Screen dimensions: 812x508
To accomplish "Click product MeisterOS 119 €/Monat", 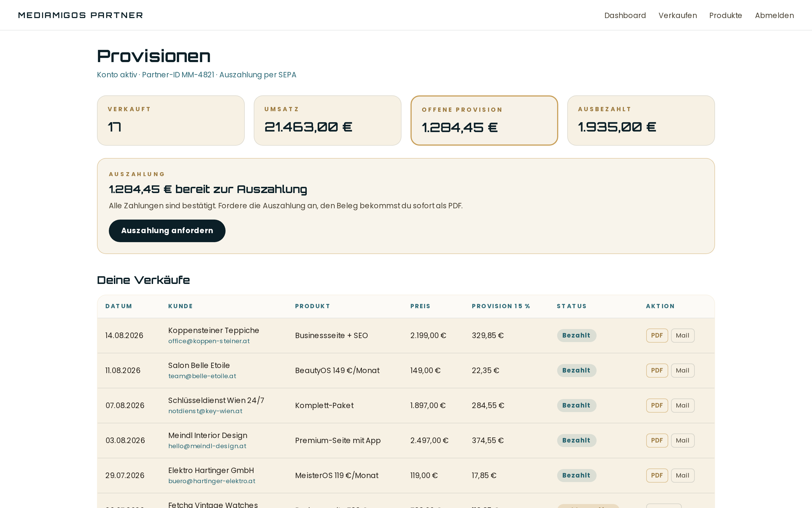I will [337, 475].
